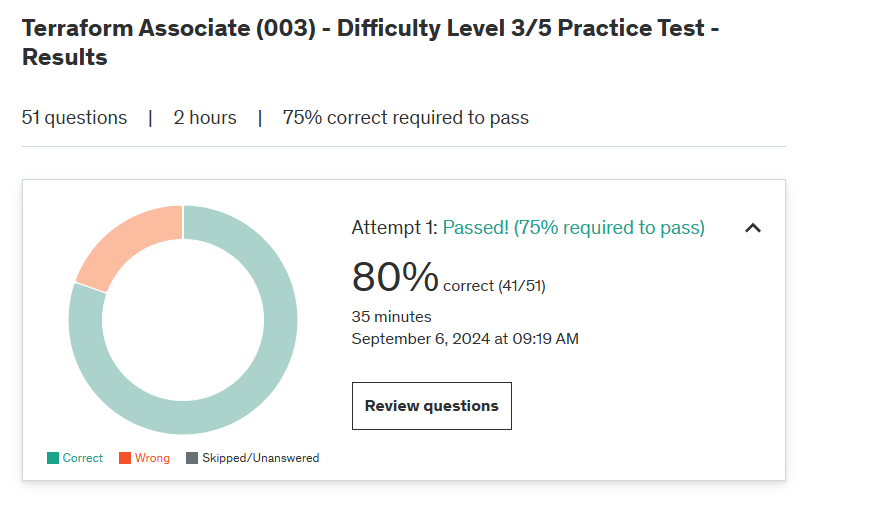Click the orange Wrong legend square
The height and width of the screenshot is (527, 887).
125,458
